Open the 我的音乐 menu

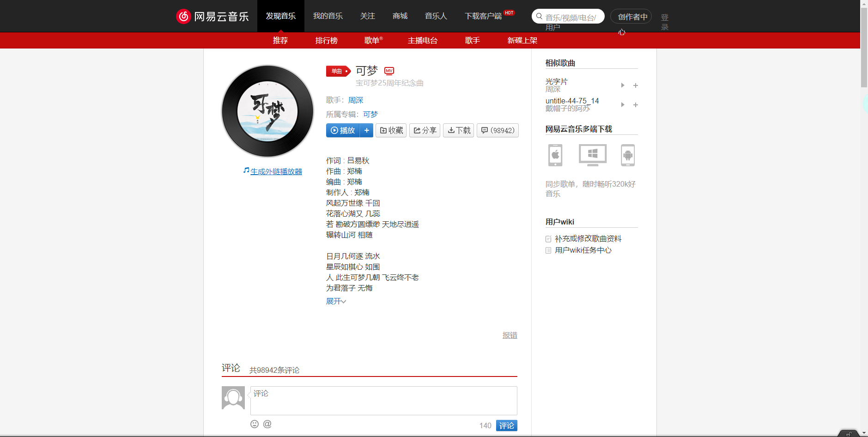point(328,16)
